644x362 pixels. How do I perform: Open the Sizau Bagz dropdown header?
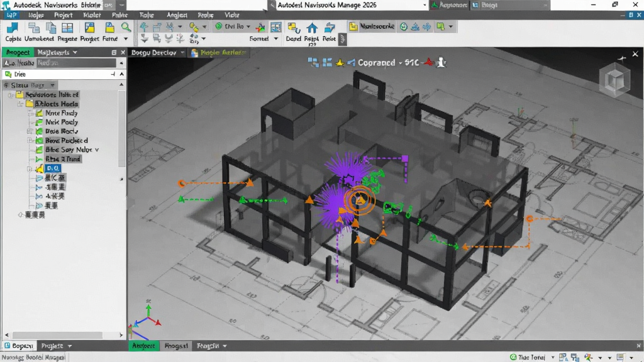click(x=30, y=85)
